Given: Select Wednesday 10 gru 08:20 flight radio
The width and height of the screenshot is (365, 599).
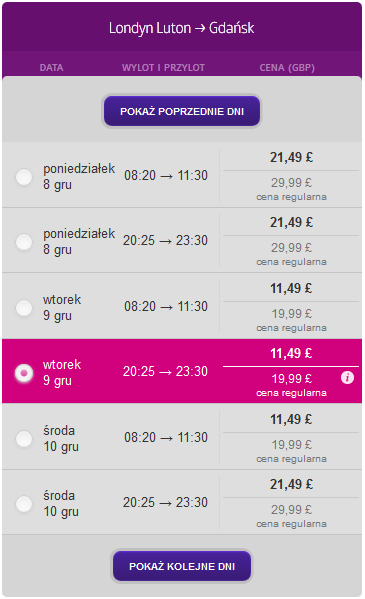Looking at the screenshot, I should point(24,439).
